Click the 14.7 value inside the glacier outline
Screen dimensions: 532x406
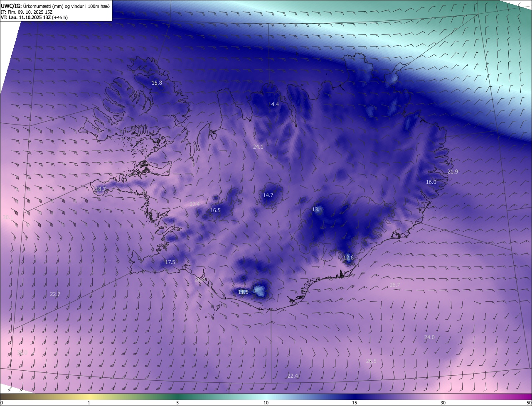(x=268, y=196)
